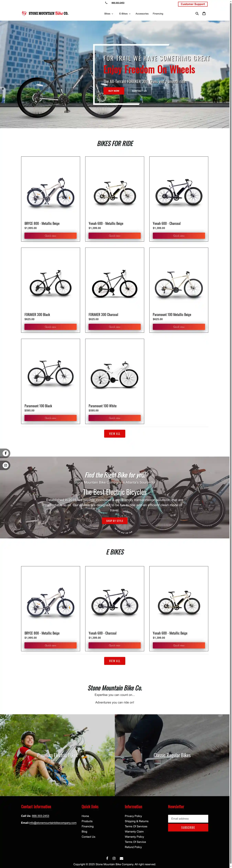Open the floating Facebook side icon
This screenshot has width=232, height=868.
coord(5,453)
